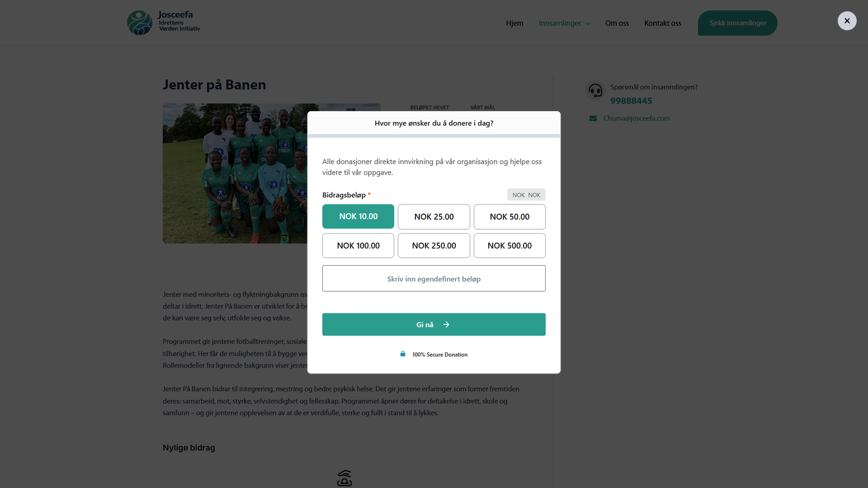This screenshot has width=868, height=488.
Task: Open the Chuma@josceefa.com email link
Action: (636, 118)
